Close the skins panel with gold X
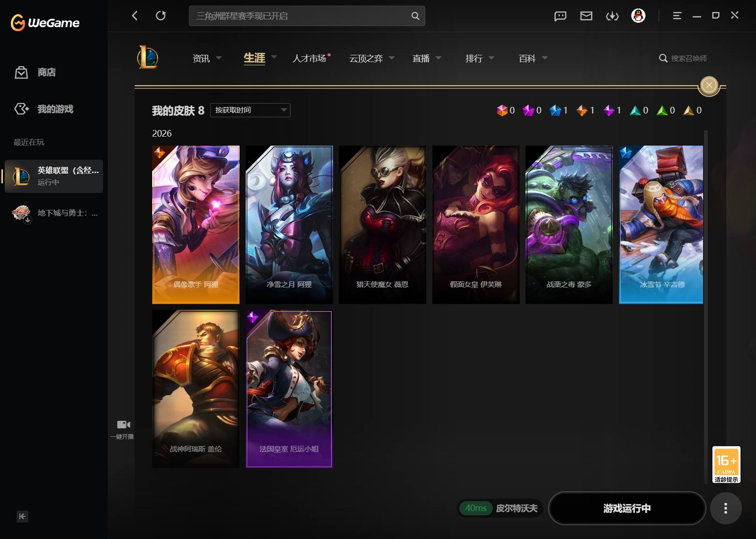This screenshot has height=539, width=756. [x=709, y=85]
